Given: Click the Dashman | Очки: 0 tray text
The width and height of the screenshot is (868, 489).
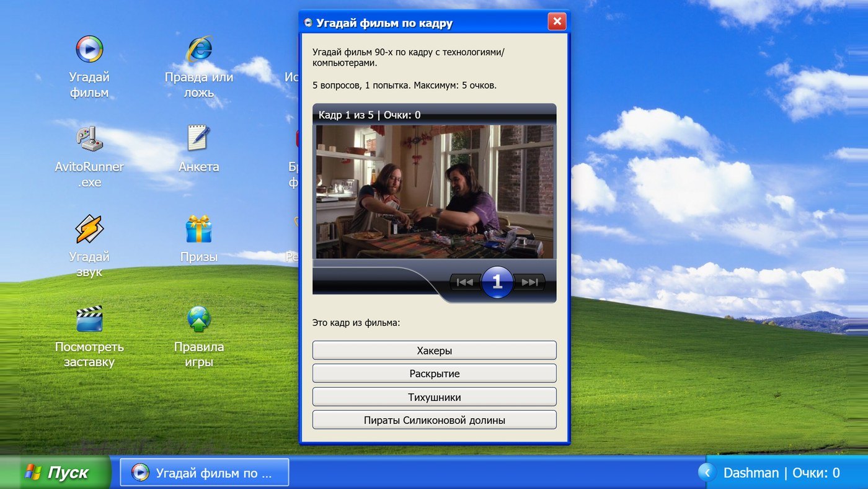Looking at the screenshot, I should (x=781, y=473).
